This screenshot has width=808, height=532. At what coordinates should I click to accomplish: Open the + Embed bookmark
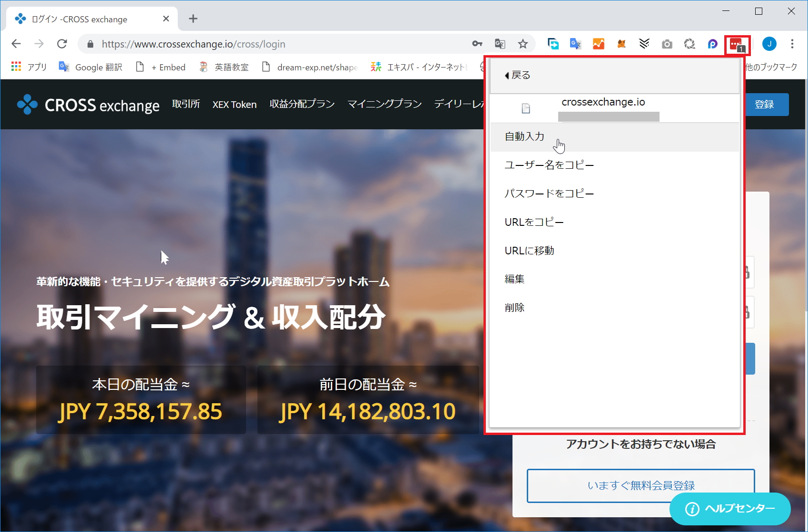coord(161,67)
